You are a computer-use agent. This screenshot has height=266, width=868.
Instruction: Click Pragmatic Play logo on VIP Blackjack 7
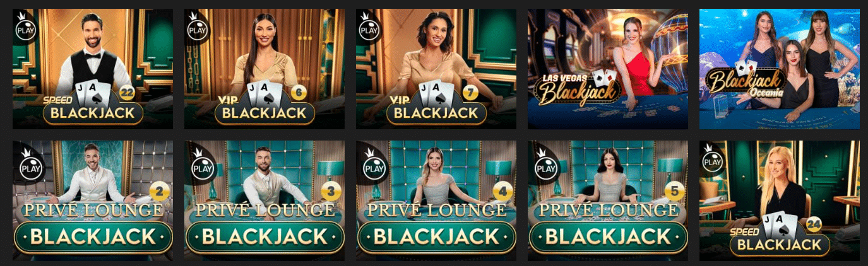pyautogui.click(x=369, y=26)
